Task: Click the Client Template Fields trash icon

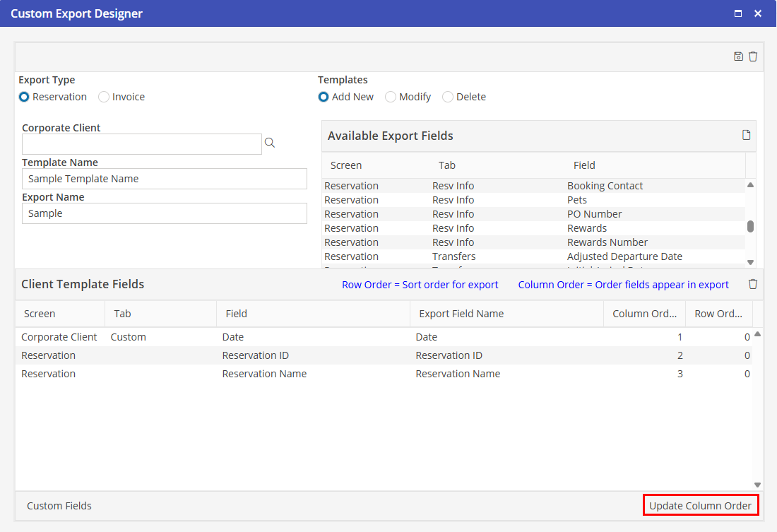Action: (753, 284)
